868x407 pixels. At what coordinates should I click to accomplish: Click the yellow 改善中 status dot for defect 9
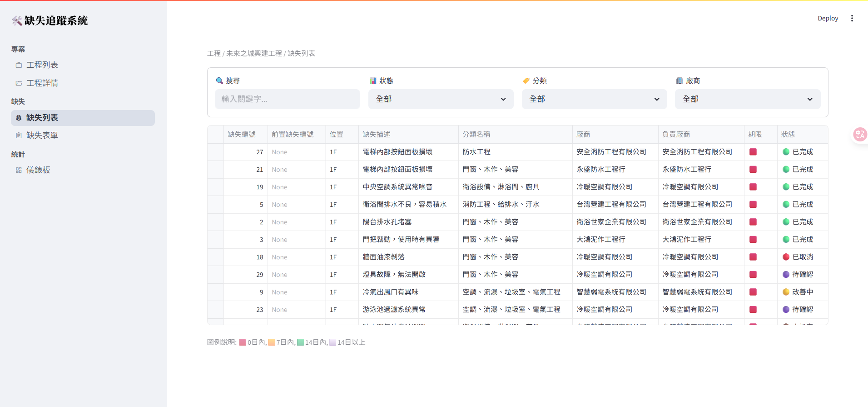pos(786,292)
